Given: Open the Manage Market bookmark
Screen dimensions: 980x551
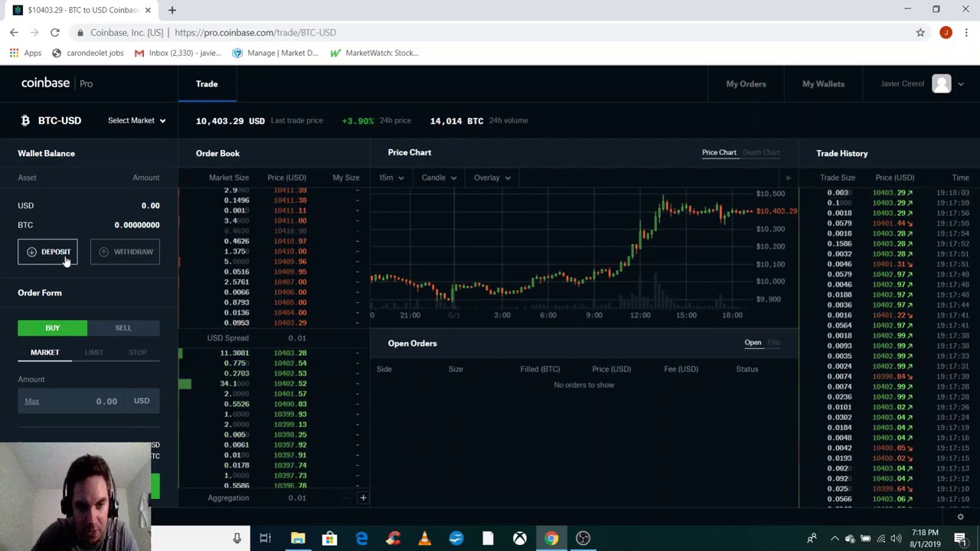Looking at the screenshot, I should pyautogui.click(x=275, y=53).
